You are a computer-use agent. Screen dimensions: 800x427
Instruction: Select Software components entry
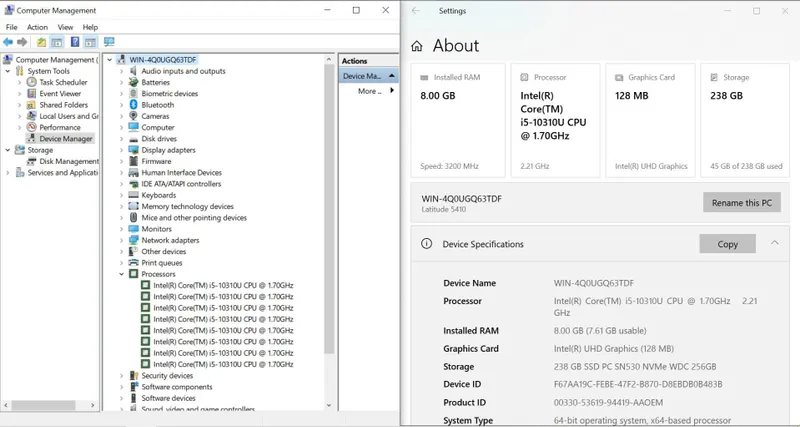[177, 387]
